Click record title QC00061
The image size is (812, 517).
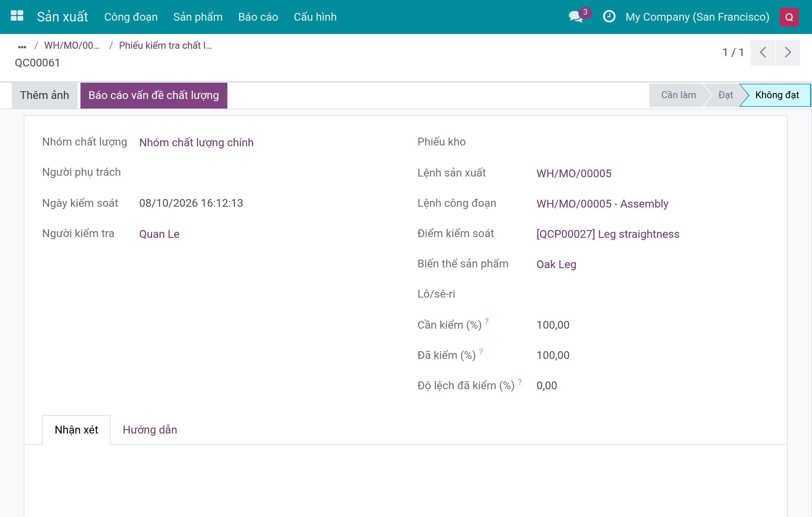click(x=37, y=63)
